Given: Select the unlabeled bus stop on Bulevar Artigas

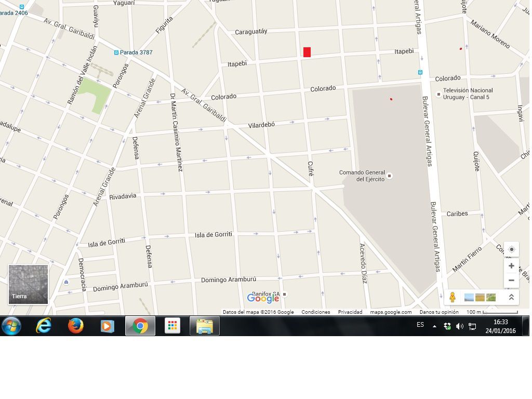Looking at the screenshot, I should (420, 72).
